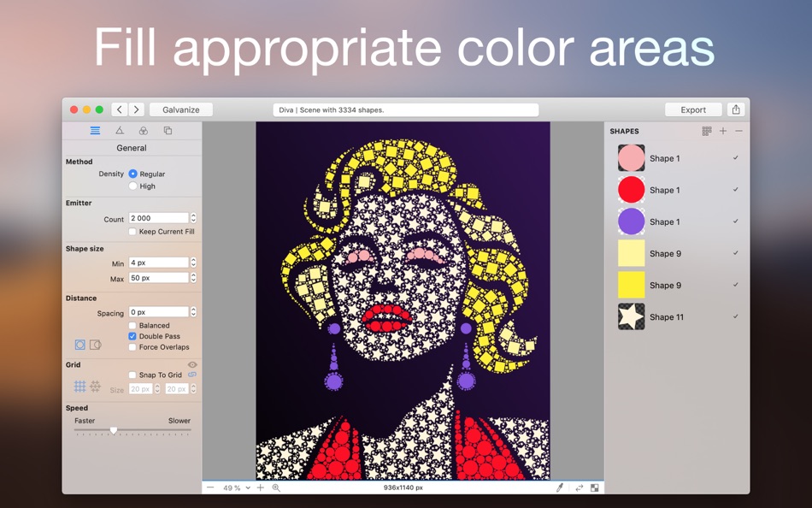Go back with the left arrow button
The height and width of the screenshot is (508, 812).
pos(120,109)
